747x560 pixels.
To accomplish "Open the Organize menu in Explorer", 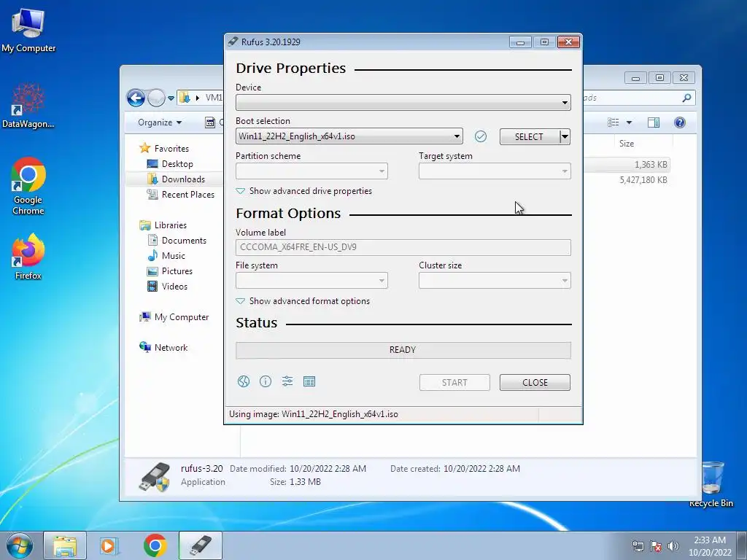I will point(160,122).
